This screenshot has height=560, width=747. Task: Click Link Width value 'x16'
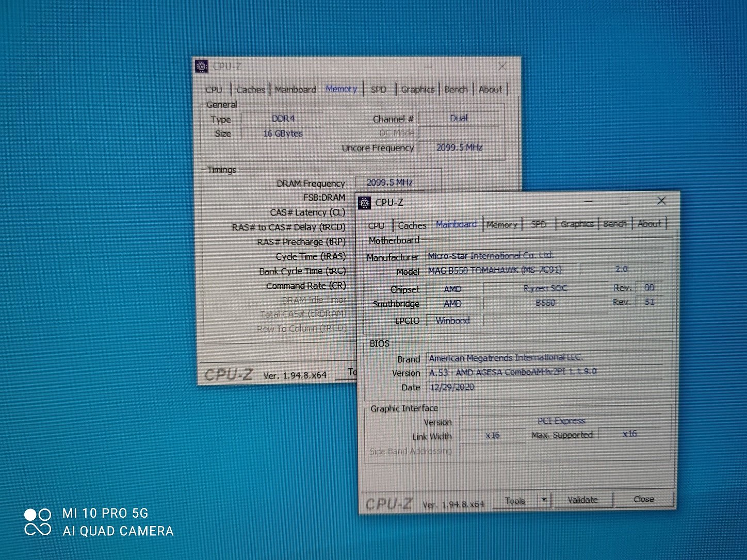click(x=492, y=435)
